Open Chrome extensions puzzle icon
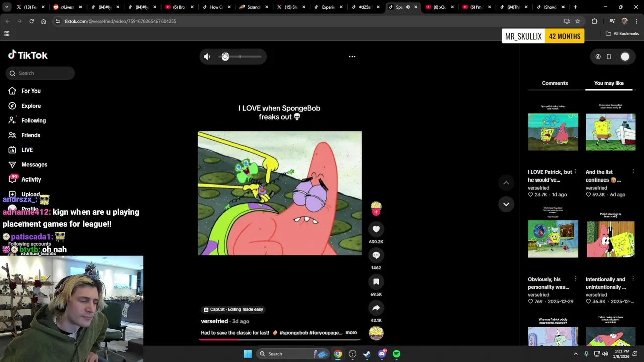The image size is (644, 362). point(594,21)
